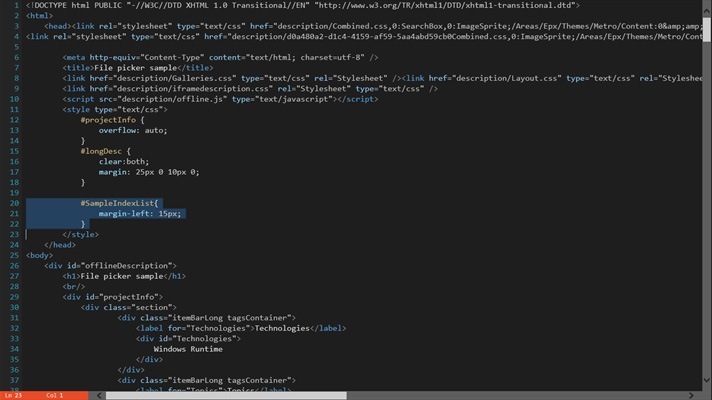Click the '<br/>' tag

point(74,286)
